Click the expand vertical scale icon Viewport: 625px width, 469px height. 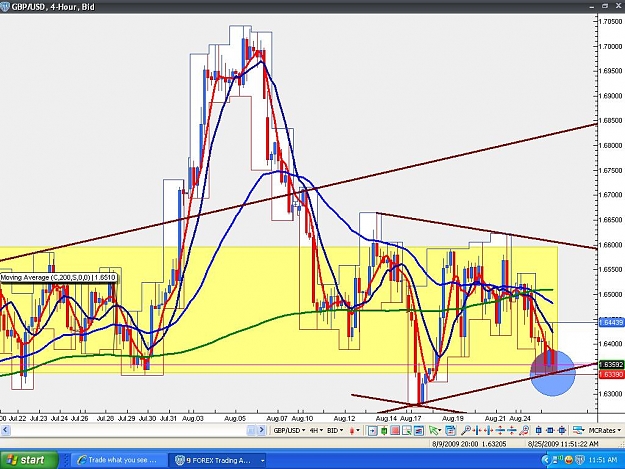tap(512, 430)
